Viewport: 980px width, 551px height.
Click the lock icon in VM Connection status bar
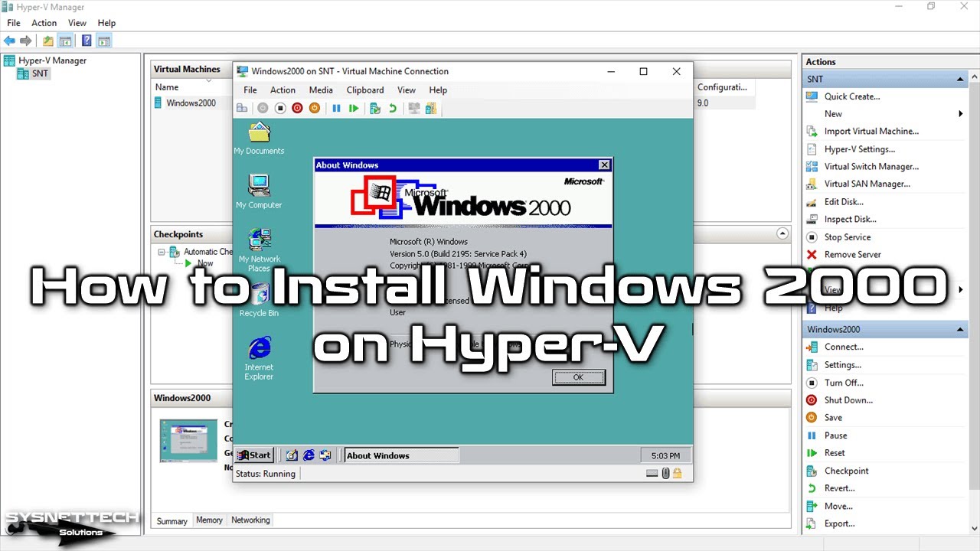tap(679, 474)
